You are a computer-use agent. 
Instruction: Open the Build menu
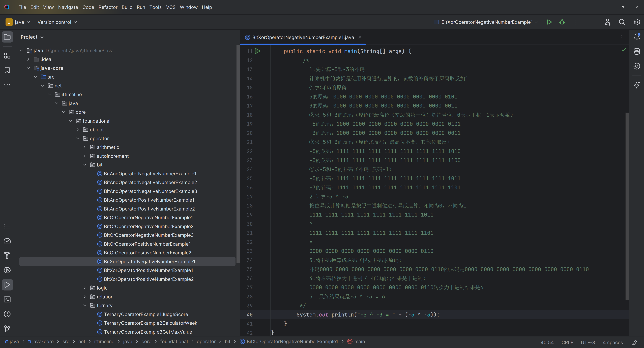coord(127,7)
